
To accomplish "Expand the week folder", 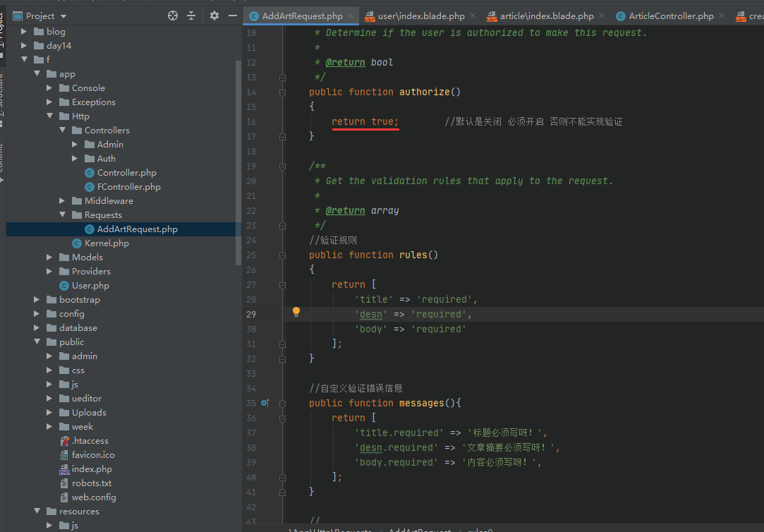I will (x=49, y=427).
